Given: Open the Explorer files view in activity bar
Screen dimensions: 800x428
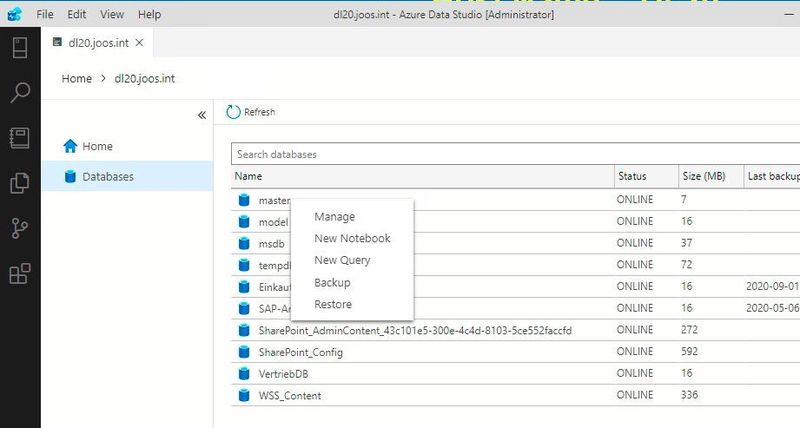Looking at the screenshot, I should click(x=20, y=183).
